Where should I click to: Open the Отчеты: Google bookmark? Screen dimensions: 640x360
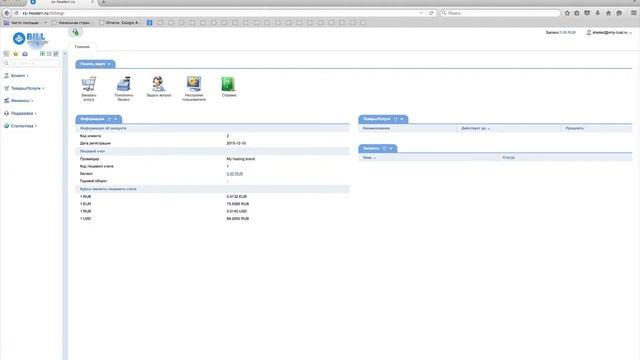(x=119, y=23)
